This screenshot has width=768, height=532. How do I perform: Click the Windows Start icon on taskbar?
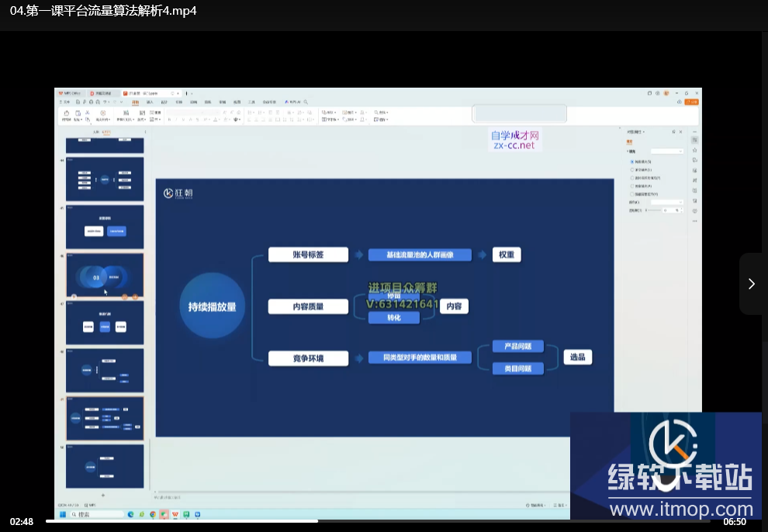click(63, 514)
